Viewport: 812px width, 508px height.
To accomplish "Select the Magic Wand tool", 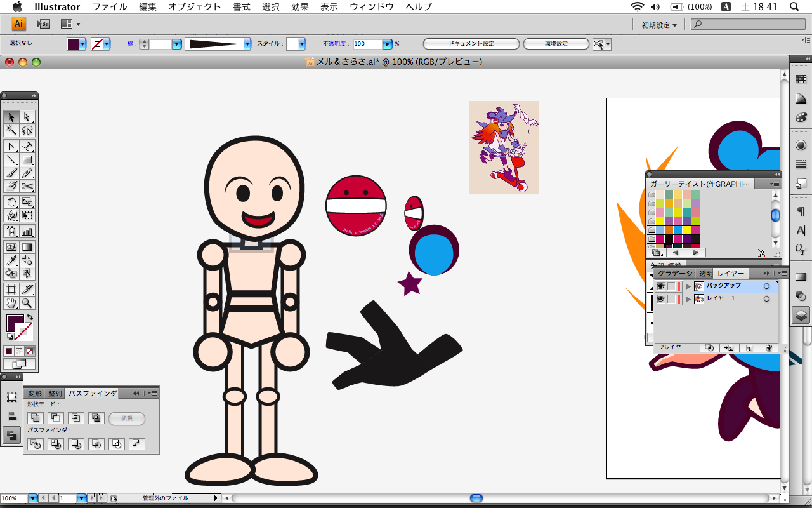I will click(x=11, y=130).
